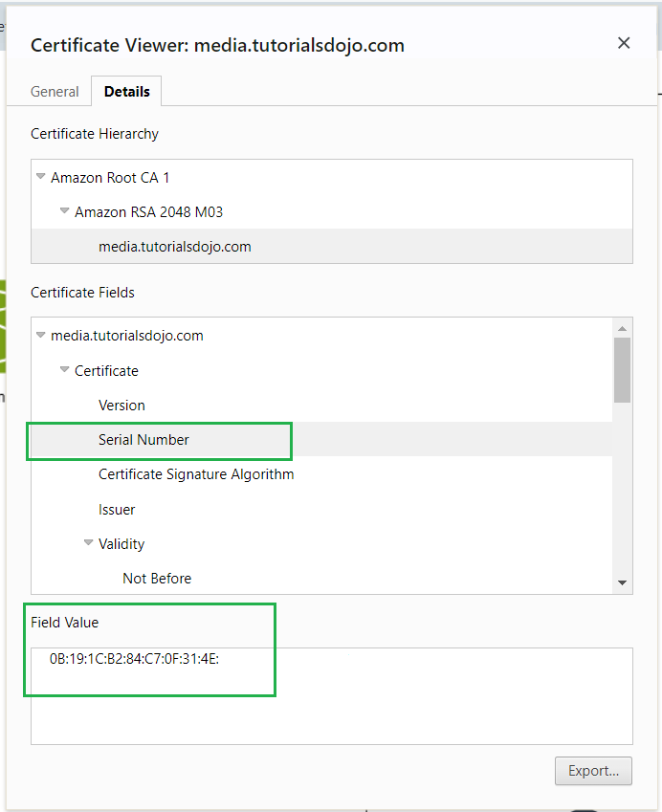Collapse media.tutorialsdojo.com triangle in Certificate Fields
The height and width of the screenshot is (812, 662).
tap(41, 336)
